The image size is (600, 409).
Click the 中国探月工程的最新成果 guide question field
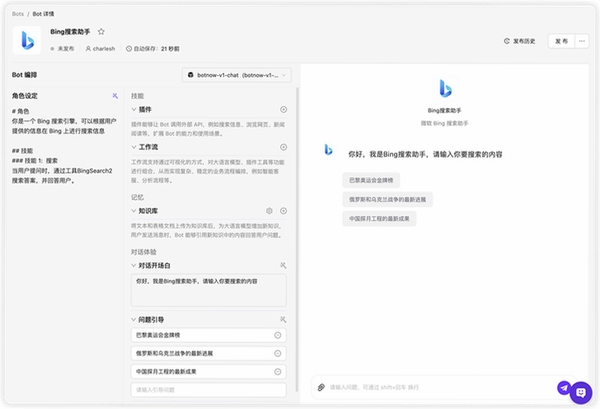[x=209, y=372]
